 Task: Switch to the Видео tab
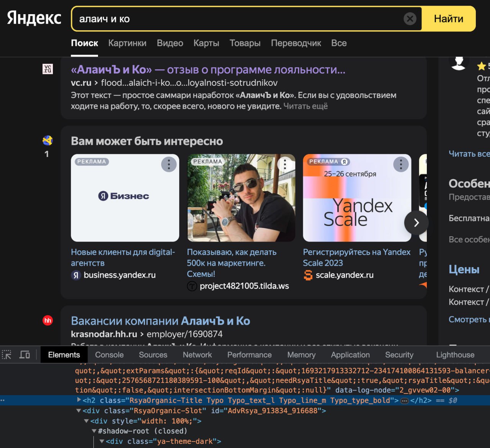[x=170, y=43]
